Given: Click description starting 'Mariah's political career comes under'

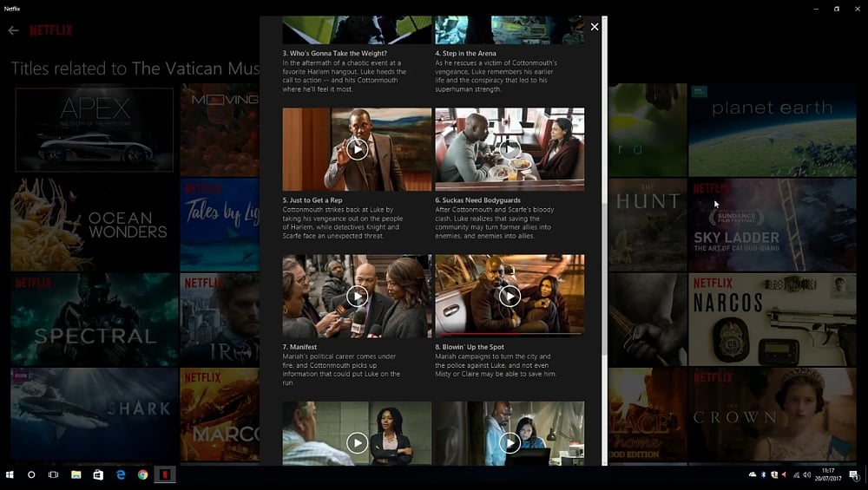Looking at the screenshot, I should pyautogui.click(x=341, y=369).
